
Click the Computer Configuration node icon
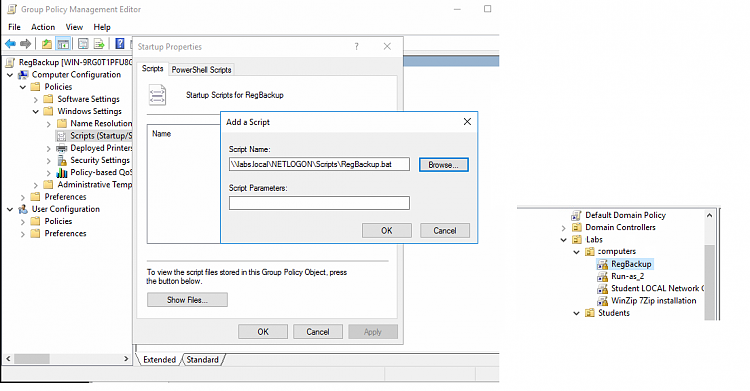[23, 75]
